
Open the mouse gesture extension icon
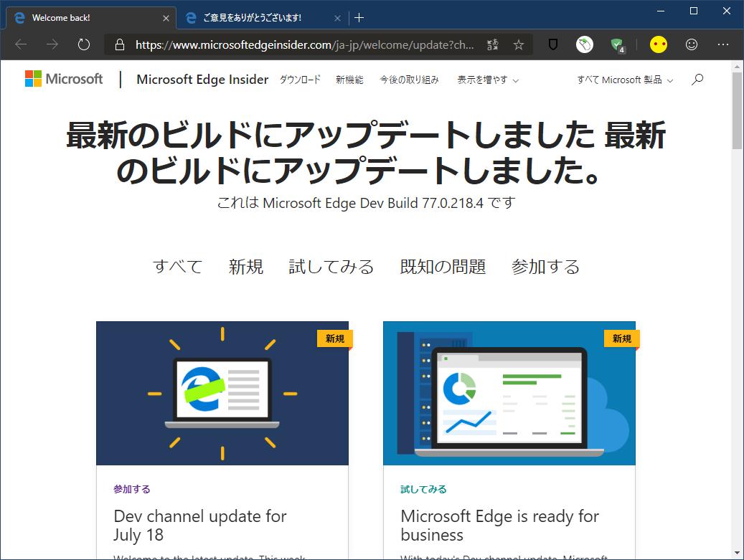point(585,44)
